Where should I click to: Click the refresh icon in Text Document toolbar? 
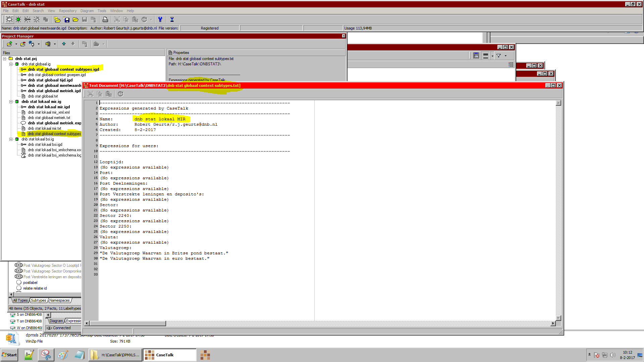tap(120, 94)
